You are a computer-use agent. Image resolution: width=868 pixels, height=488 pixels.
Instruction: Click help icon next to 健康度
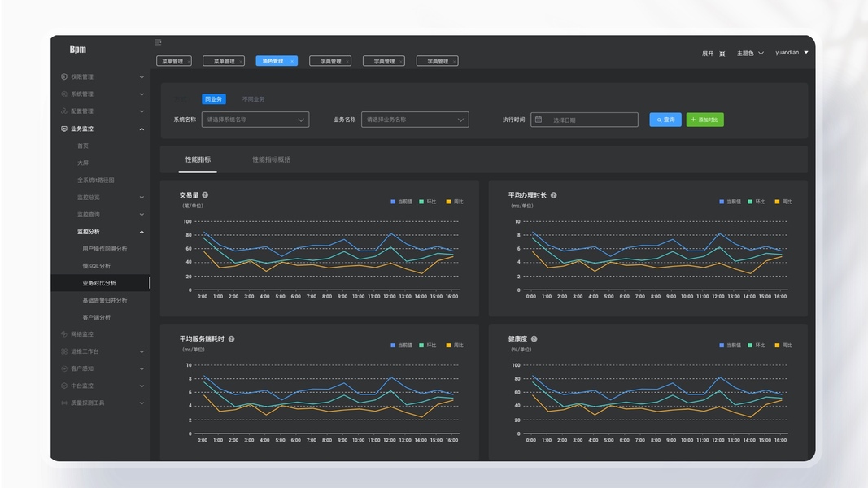pyautogui.click(x=534, y=338)
